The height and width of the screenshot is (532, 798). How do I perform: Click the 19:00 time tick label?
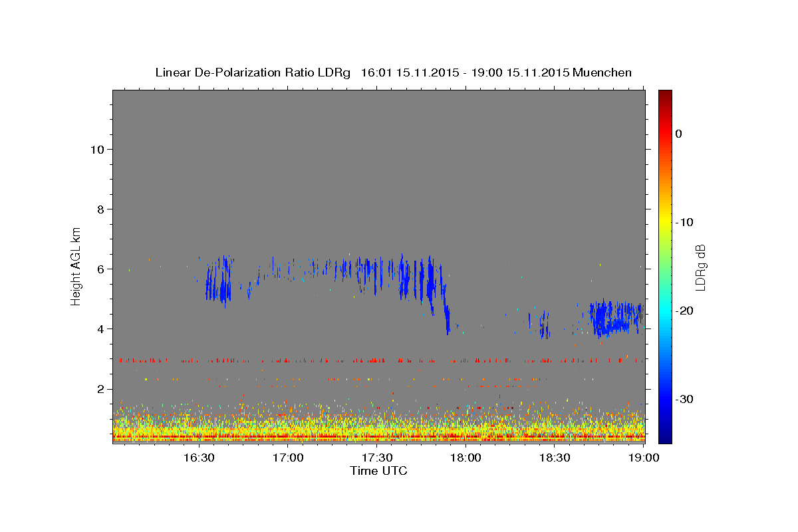coord(643,458)
